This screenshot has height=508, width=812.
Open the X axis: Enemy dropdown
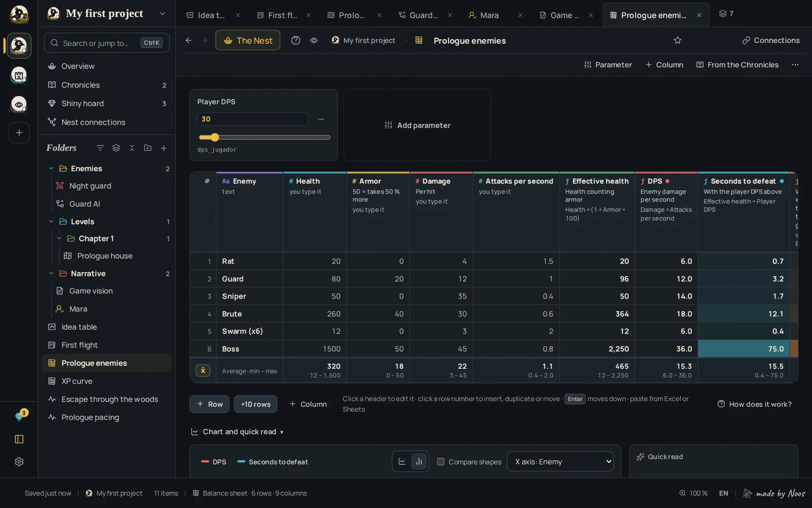(560, 462)
